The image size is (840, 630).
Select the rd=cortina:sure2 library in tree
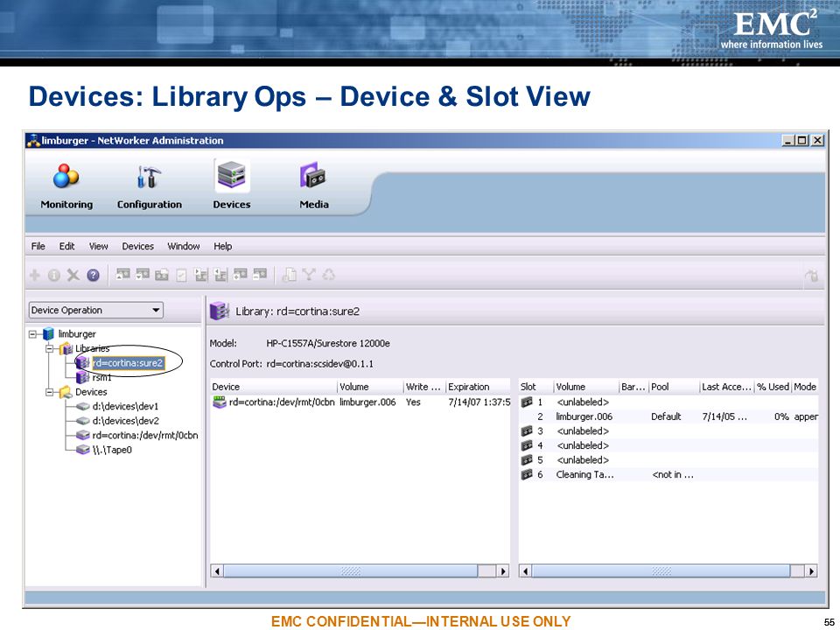pyautogui.click(x=128, y=363)
